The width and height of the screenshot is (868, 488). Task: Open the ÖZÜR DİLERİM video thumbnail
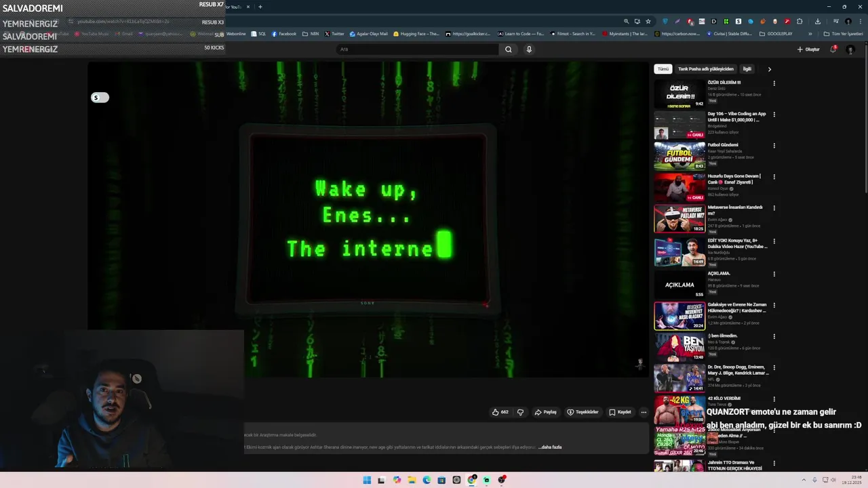[x=679, y=94]
